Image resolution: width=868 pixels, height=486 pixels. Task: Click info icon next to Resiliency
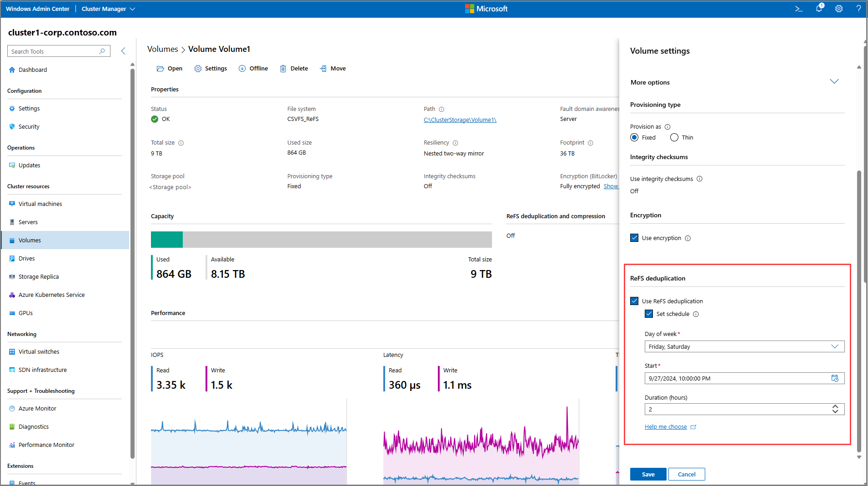pyautogui.click(x=455, y=143)
